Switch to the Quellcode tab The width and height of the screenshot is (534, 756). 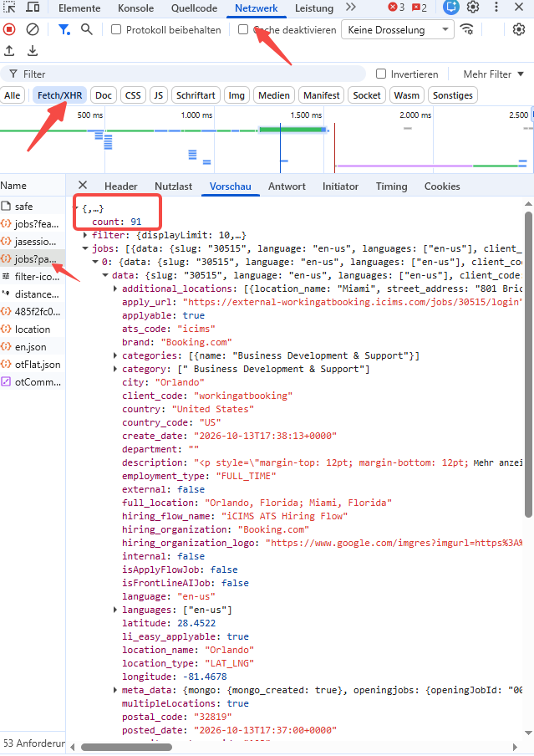[194, 8]
